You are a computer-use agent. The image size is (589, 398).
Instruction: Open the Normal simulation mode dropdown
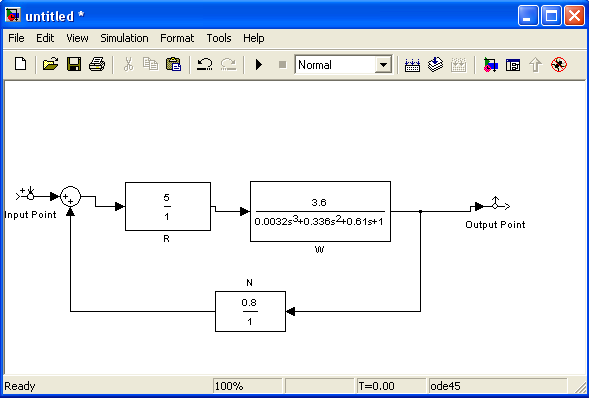point(383,65)
